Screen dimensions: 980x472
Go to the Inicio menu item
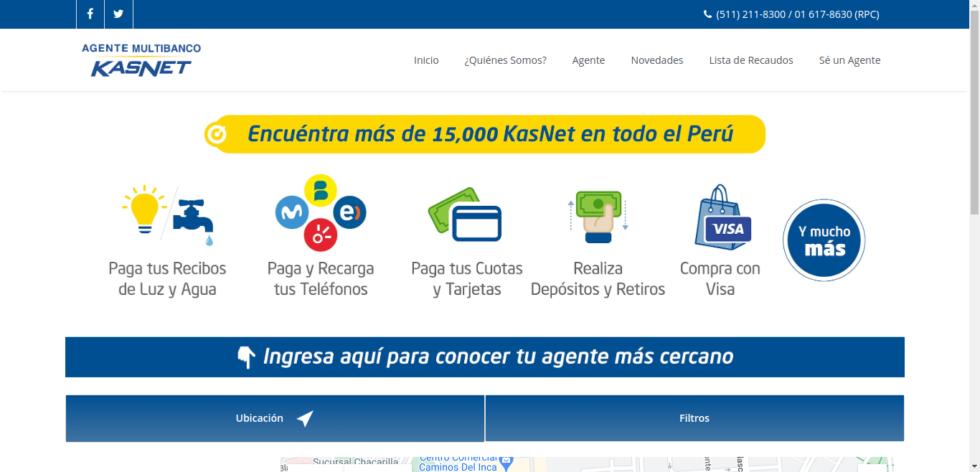426,60
